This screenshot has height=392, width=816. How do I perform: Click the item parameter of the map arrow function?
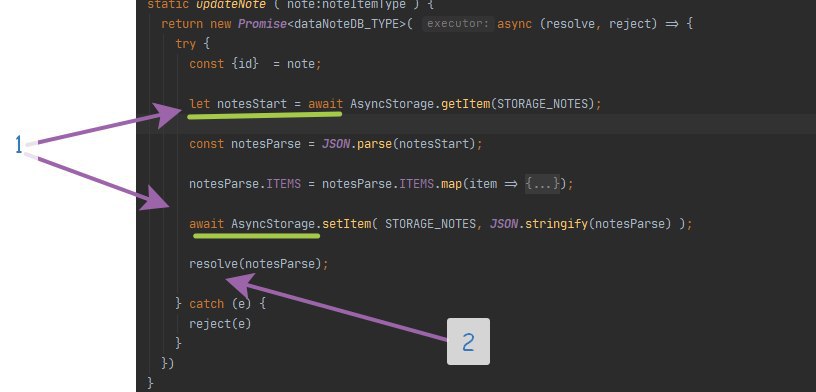483,184
